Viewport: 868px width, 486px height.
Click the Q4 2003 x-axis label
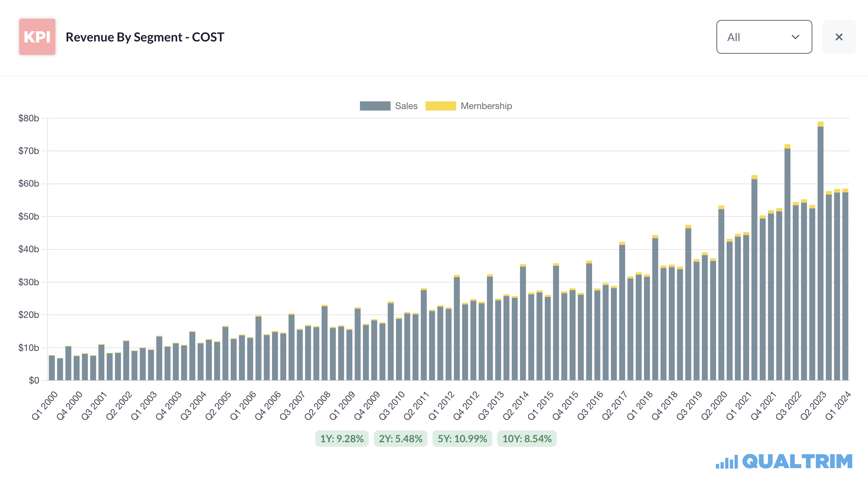[168, 405]
